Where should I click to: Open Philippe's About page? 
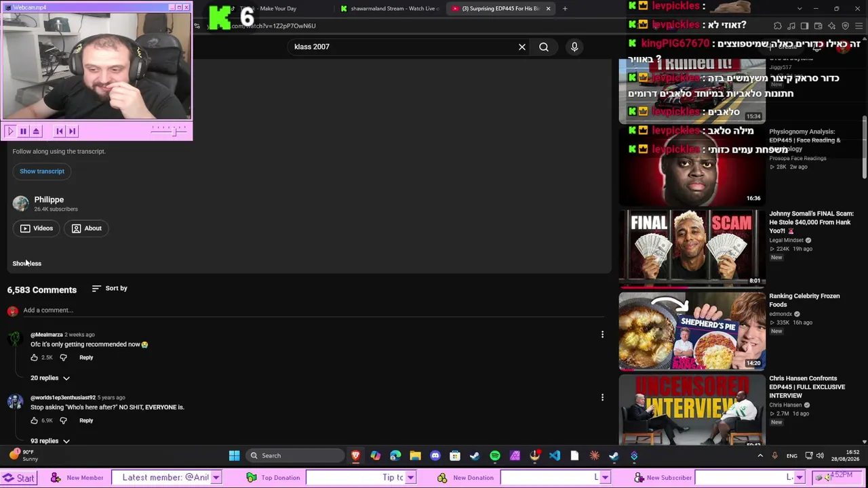click(87, 228)
